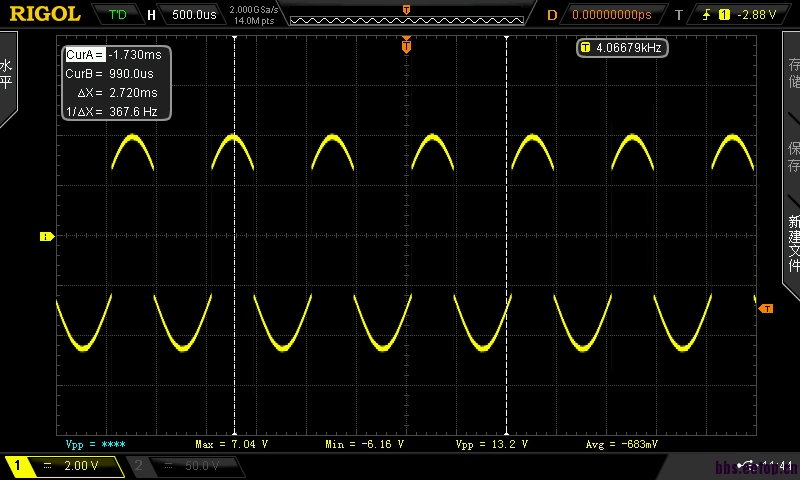Viewport: 800px width, 480px height.
Task: Click the orange trigger position marker on grid
Action: click(x=406, y=45)
